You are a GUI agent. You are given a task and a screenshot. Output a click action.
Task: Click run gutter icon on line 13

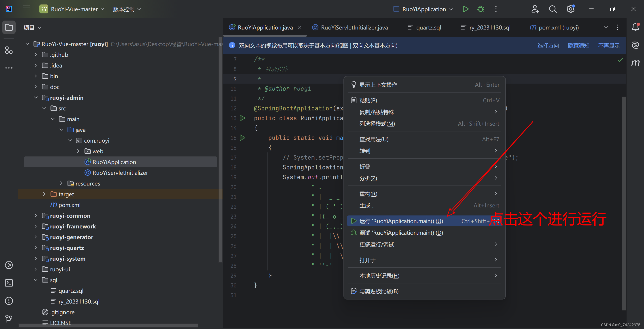pos(242,118)
